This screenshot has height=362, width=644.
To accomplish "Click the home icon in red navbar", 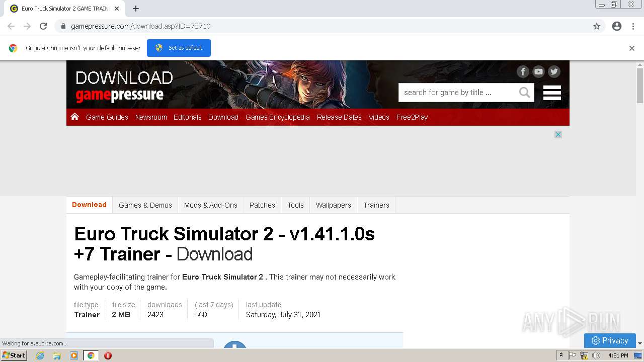I will pyautogui.click(x=75, y=117).
